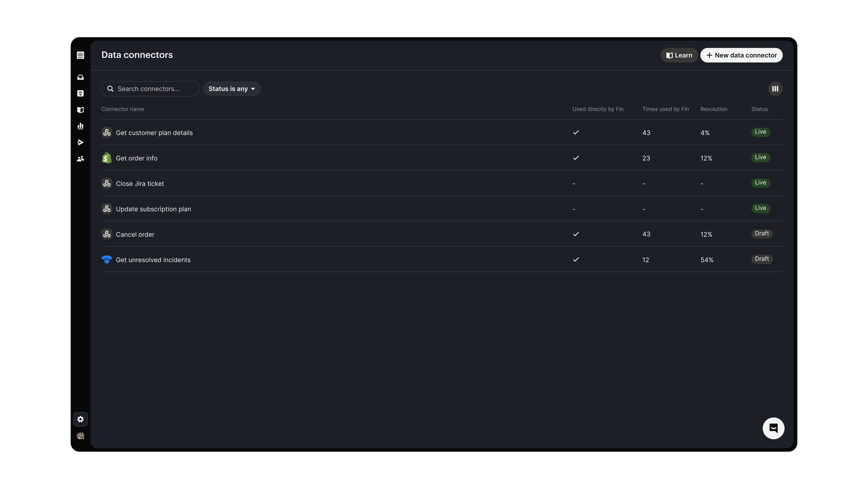The image size is (868, 488).
Task: Open the Messenger chat bubble launcher
Action: [x=773, y=428]
